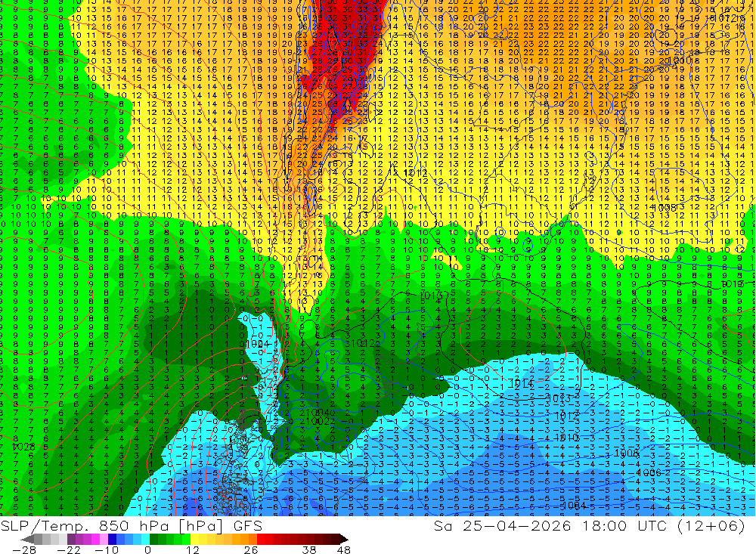Viewport: 756px width, 554px height.
Task: Click the dark purple segment of the color scale
Action: (x=71, y=539)
